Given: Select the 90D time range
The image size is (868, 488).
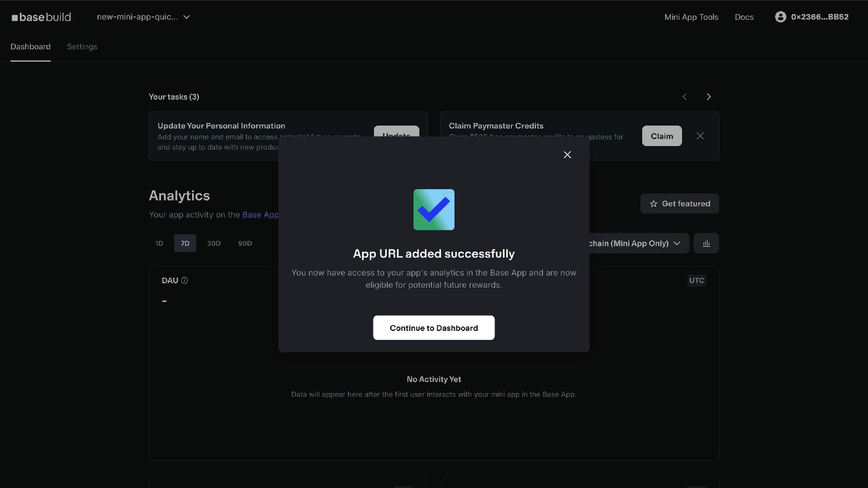Looking at the screenshot, I should coord(245,244).
